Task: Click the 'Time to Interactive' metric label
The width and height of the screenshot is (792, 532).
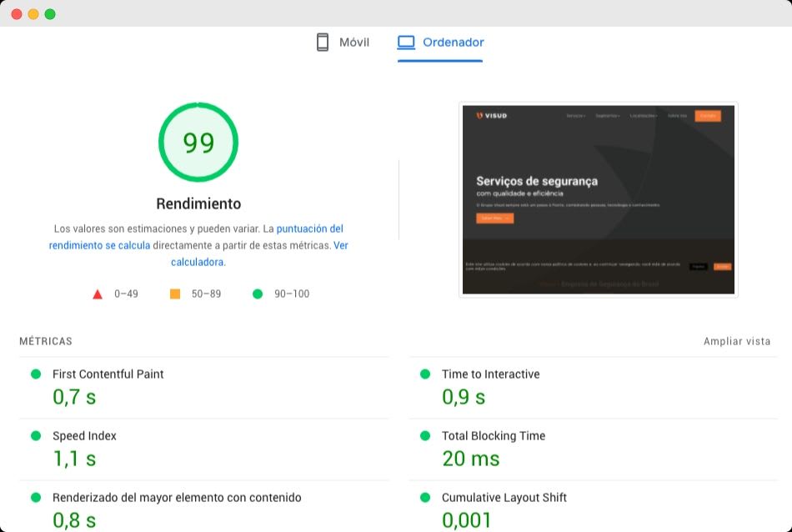Action: tap(490, 374)
